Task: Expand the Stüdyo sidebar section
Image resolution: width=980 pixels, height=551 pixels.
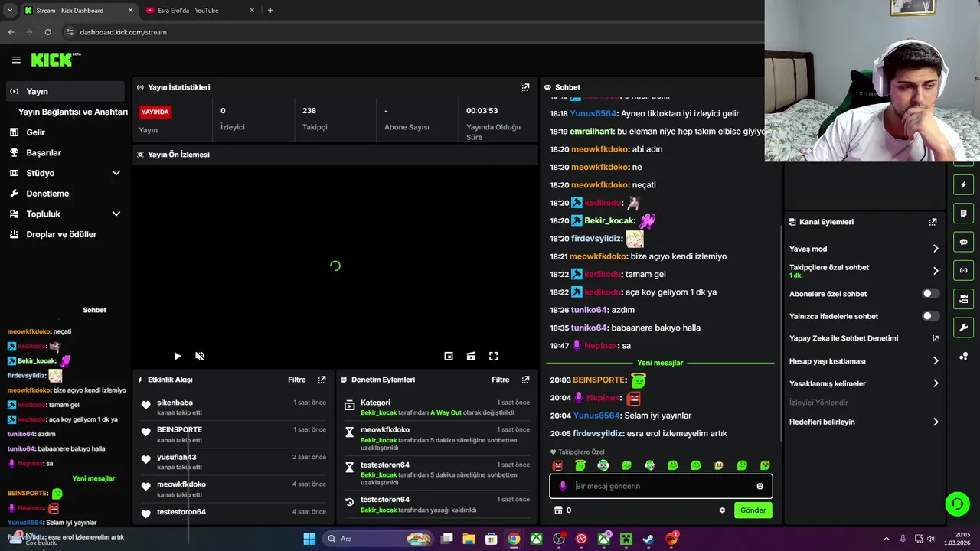Action: [x=116, y=173]
